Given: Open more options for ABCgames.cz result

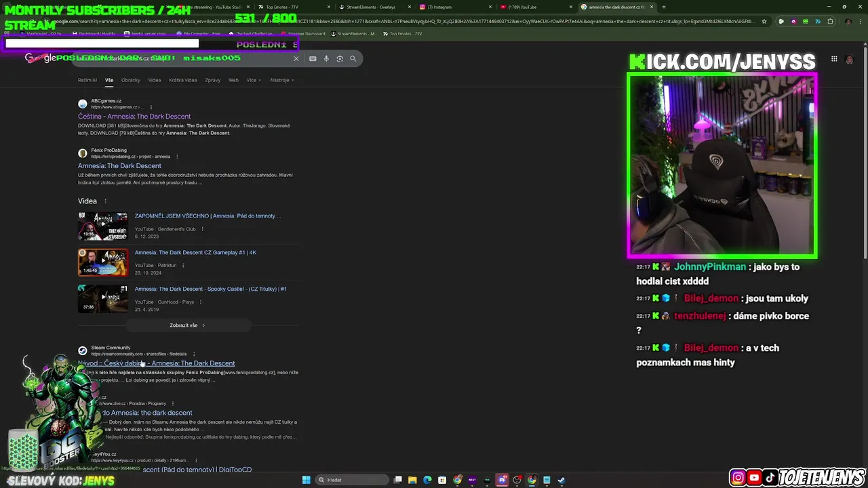Looking at the screenshot, I should 151,107.
